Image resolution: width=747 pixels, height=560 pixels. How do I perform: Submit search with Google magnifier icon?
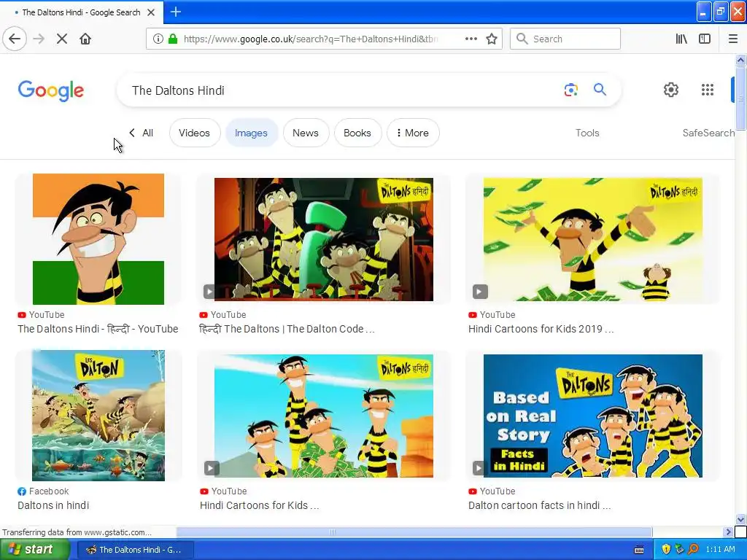[600, 89]
